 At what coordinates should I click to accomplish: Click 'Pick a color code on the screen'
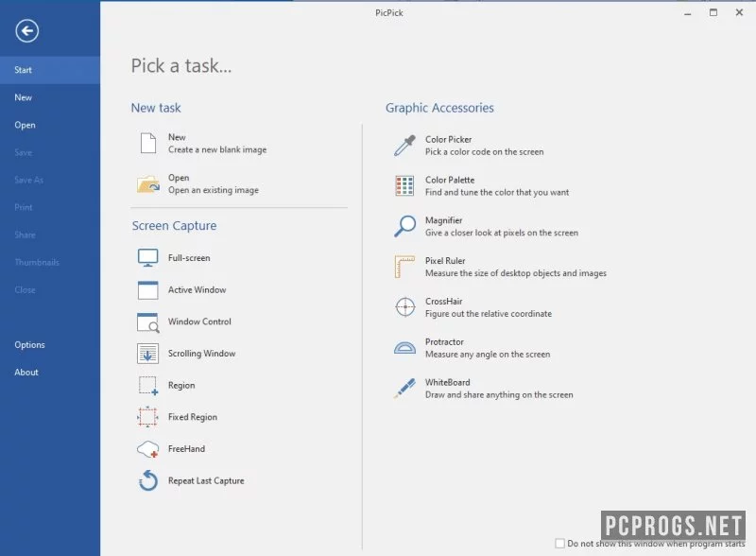pyautogui.click(x=484, y=151)
